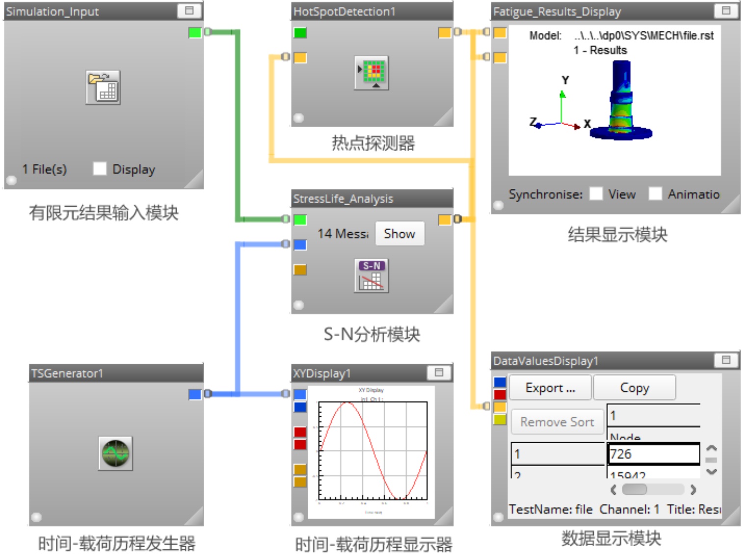Enable the Display checkbox in Simulation_Input

click(100, 169)
